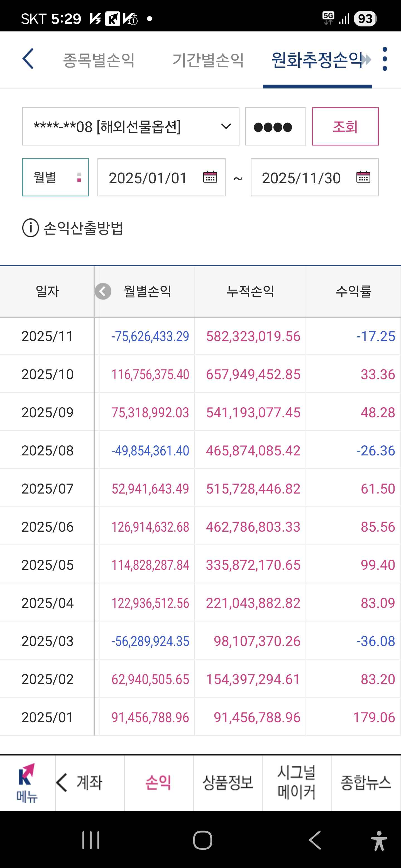
Task: Tap the accessibility figure icon
Action: tap(379, 841)
